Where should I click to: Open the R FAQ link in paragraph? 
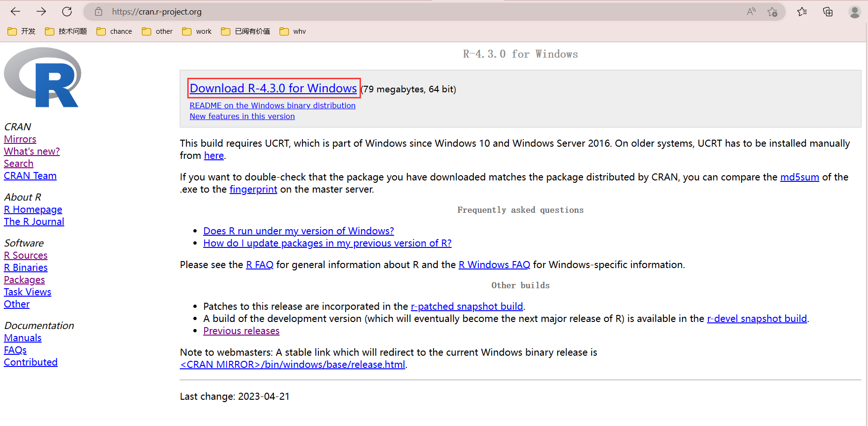(260, 265)
